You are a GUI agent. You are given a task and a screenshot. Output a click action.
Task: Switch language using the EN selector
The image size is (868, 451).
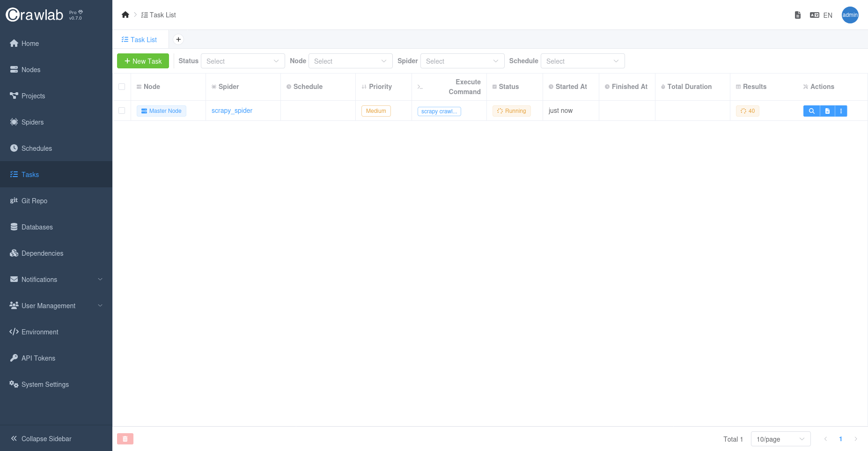click(821, 15)
